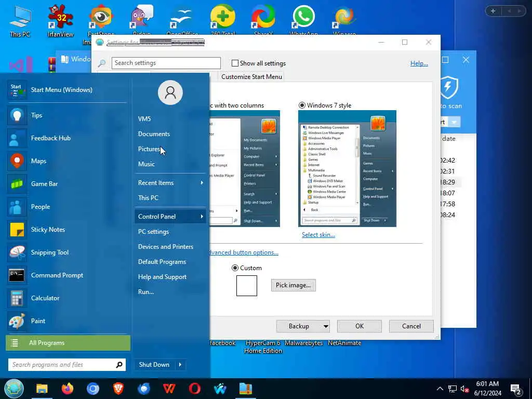The width and height of the screenshot is (532, 399).
Task: Click the user account avatar picture
Action: 170,92
